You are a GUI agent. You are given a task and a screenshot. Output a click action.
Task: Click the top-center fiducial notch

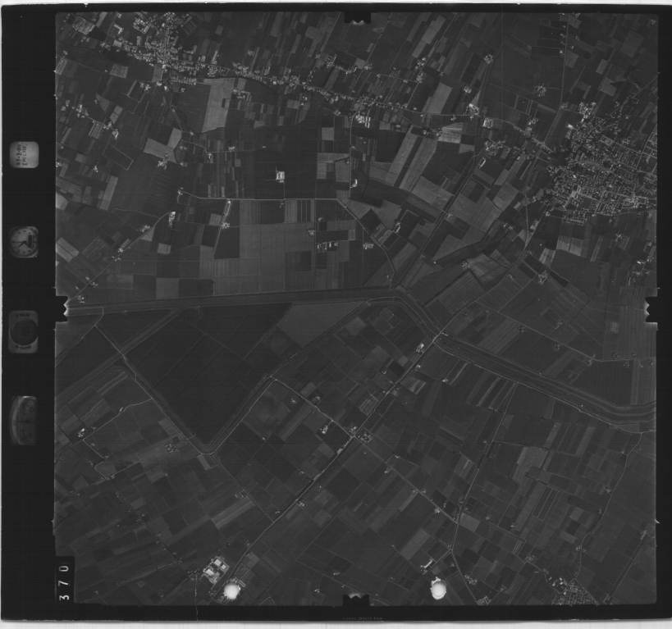[x=358, y=17]
